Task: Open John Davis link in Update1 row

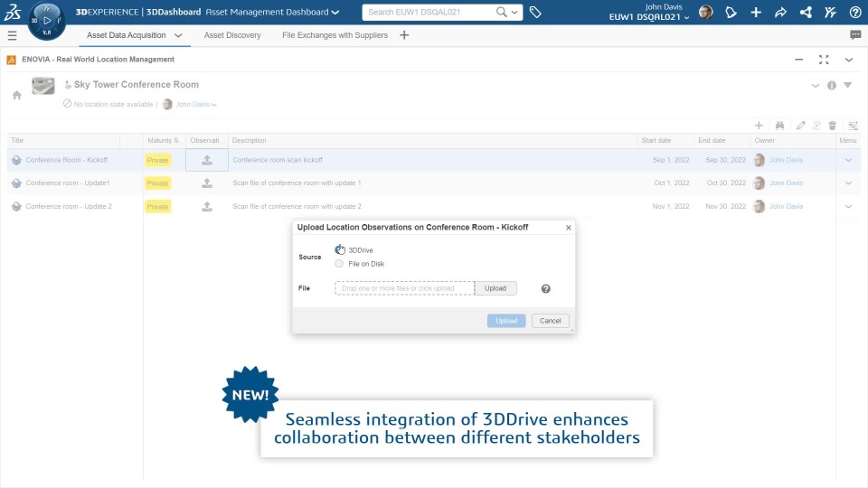Action: tap(786, 183)
